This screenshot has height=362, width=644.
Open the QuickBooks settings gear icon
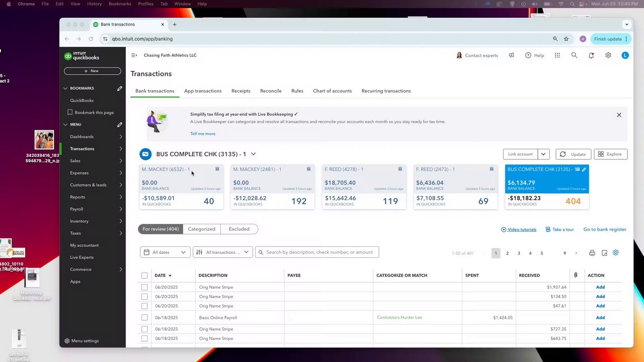click(x=608, y=55)
